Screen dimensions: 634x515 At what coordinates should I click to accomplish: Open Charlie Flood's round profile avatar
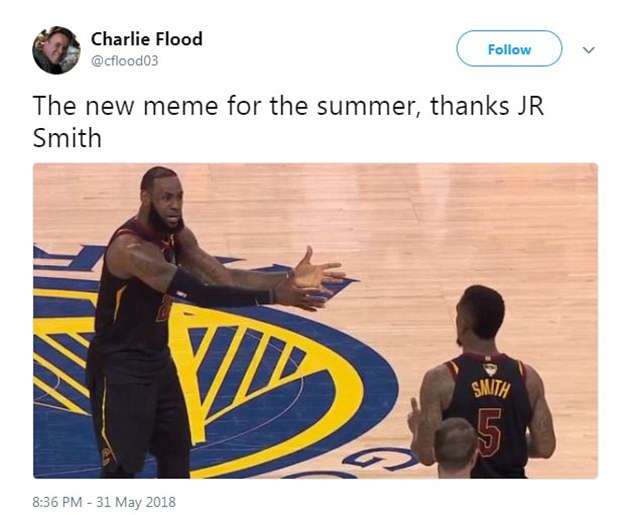[x=56, y=50]
